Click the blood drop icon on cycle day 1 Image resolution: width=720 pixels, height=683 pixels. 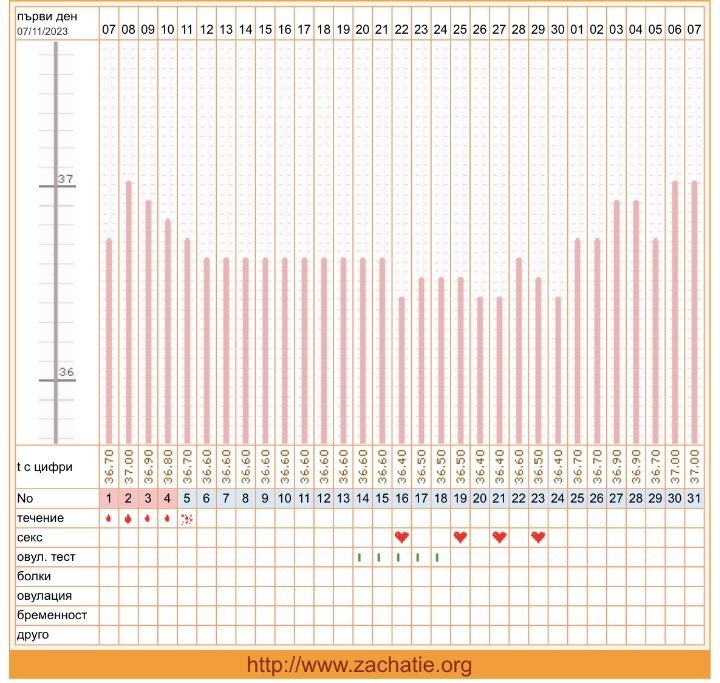coord(109,518)
